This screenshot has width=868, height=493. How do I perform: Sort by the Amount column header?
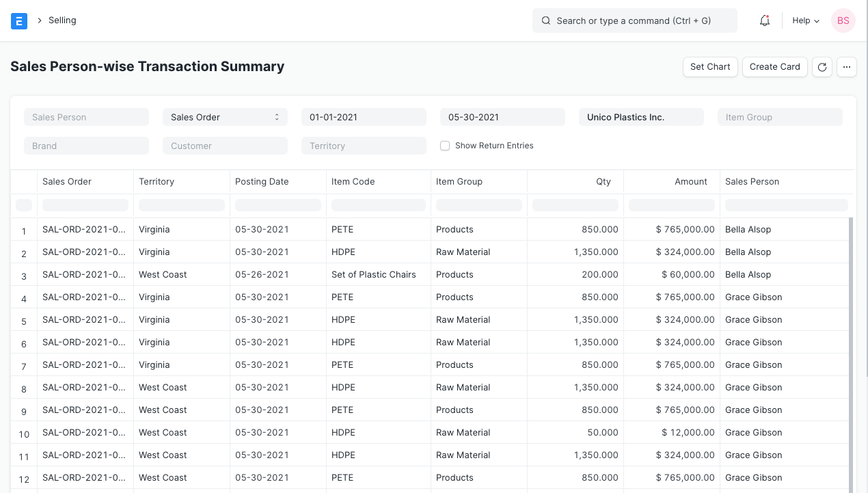coord(690,181)
